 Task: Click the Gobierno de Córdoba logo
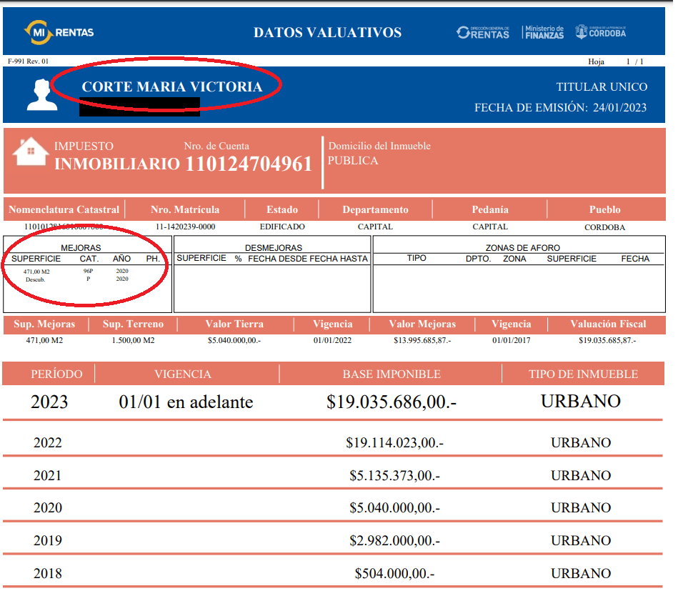click(x=601, y=32)
